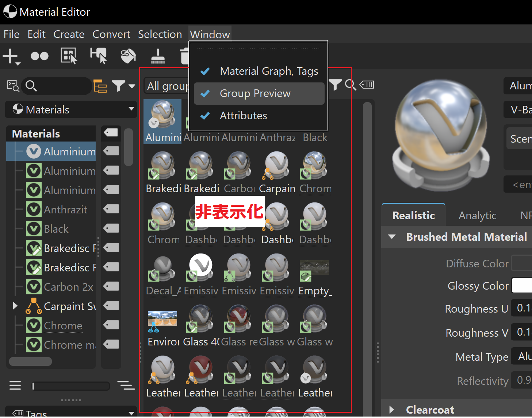Viewport: 532px width, 418px height.
Task: Click the tag icon in Black row
Action: point(111,228)
